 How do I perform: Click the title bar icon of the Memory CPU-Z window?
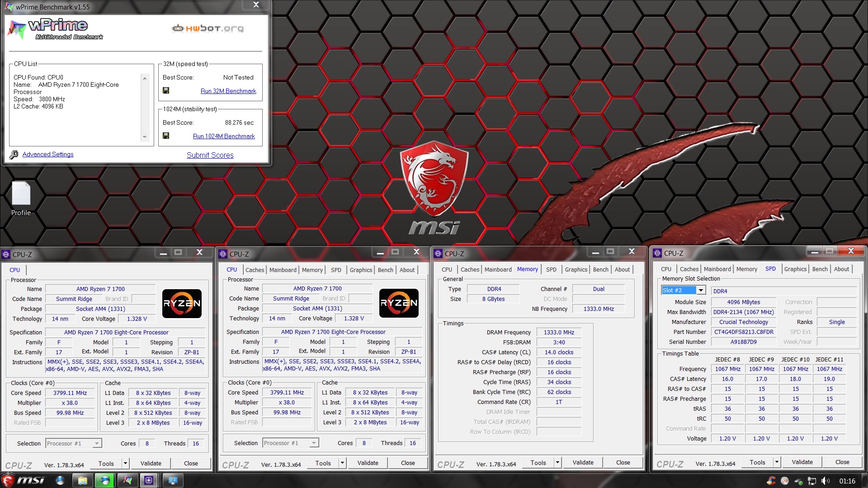click(438, 253)
